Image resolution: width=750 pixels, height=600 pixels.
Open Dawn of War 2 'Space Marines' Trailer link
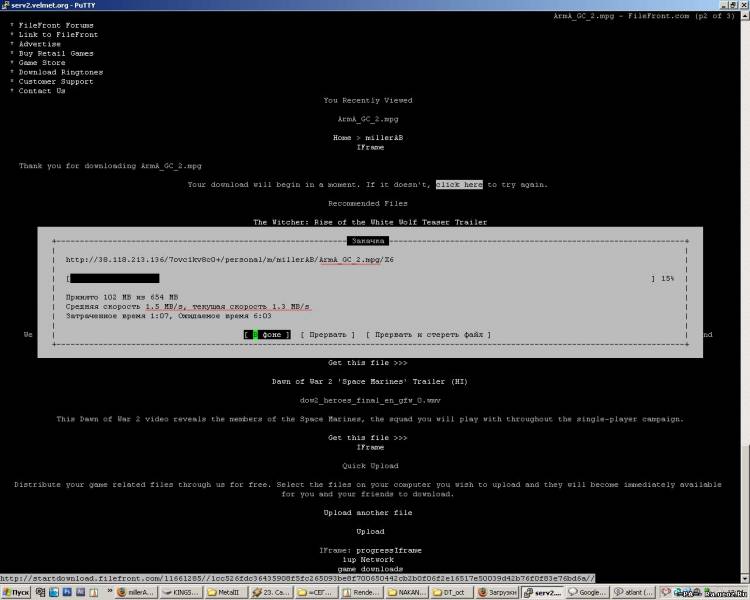(x=370, y=381)
